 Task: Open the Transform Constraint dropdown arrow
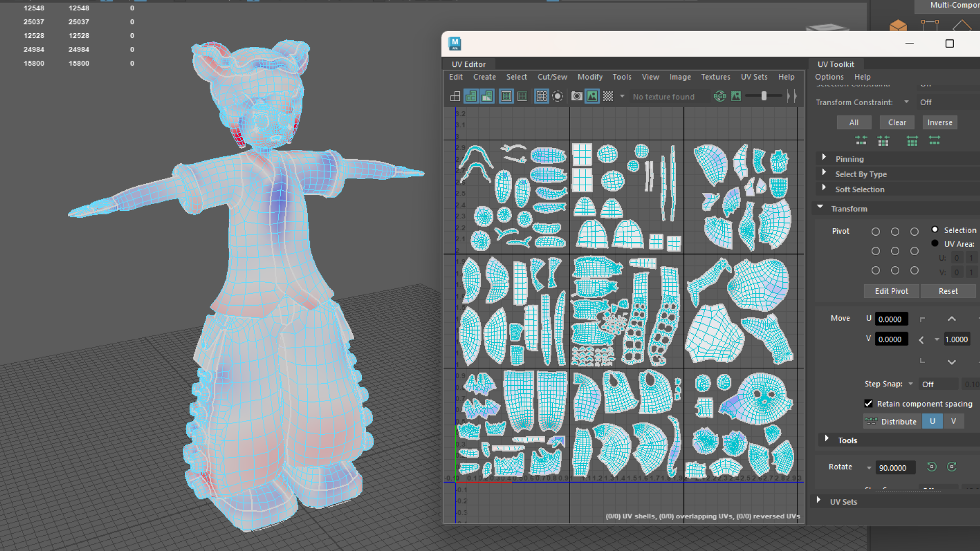906,102
